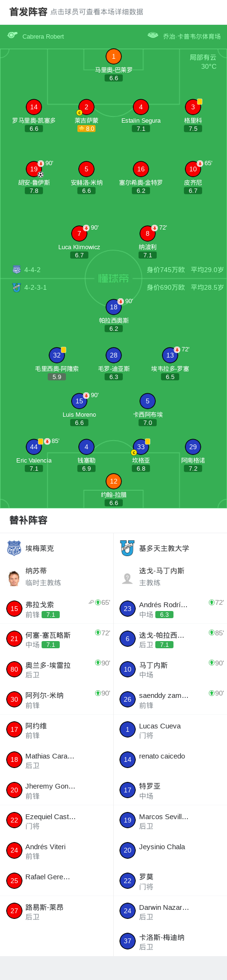This screenshot has width=227, height=980.
Task: Open the 基多天主教大学 team logo
Action: click(127, 548)
